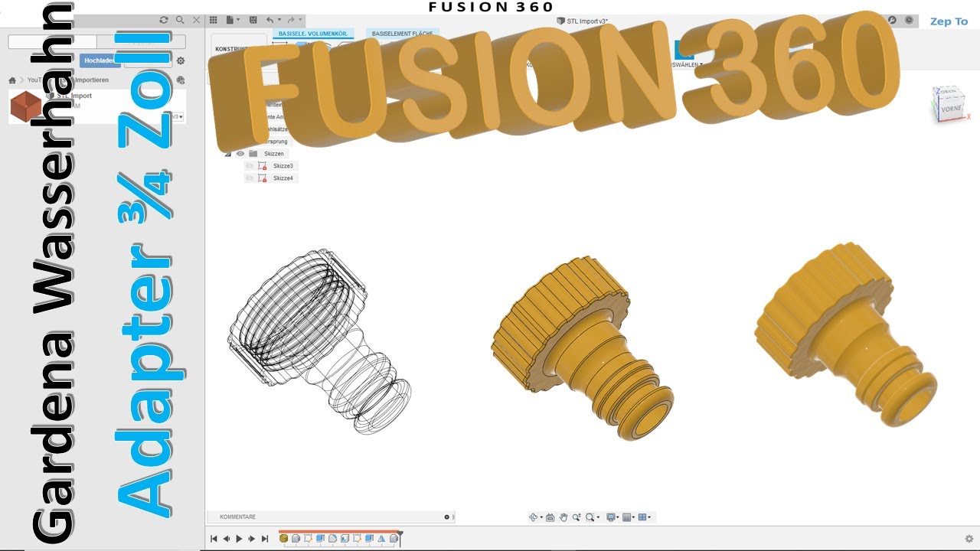Redo the undone action
This screenshot has width=980, height=551.
coord(291,20)
